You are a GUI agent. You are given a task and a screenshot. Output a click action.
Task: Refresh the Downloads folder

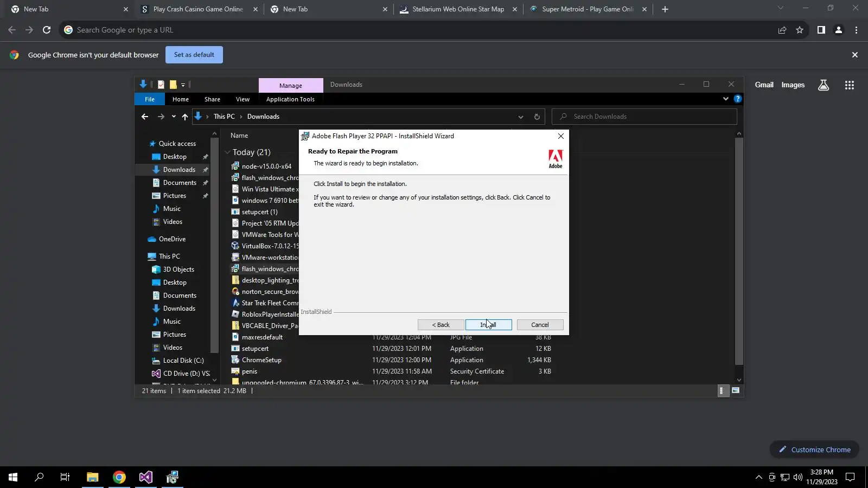click(537, 117)
